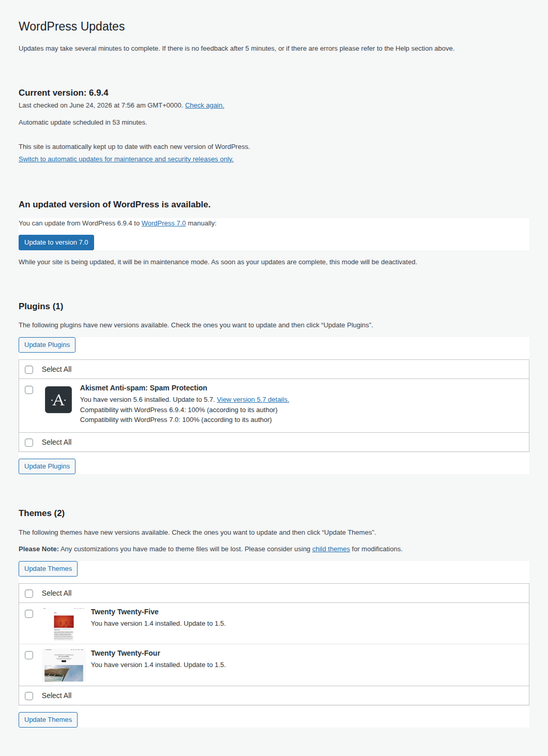548x756 pixels.
Task: Click the Twenty Twenty-Four theme name
Action: point(126,653)
